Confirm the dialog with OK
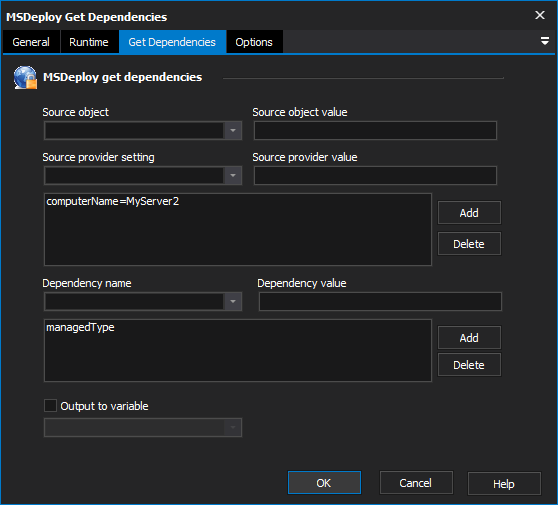The image size is (558, 505). 324,483
